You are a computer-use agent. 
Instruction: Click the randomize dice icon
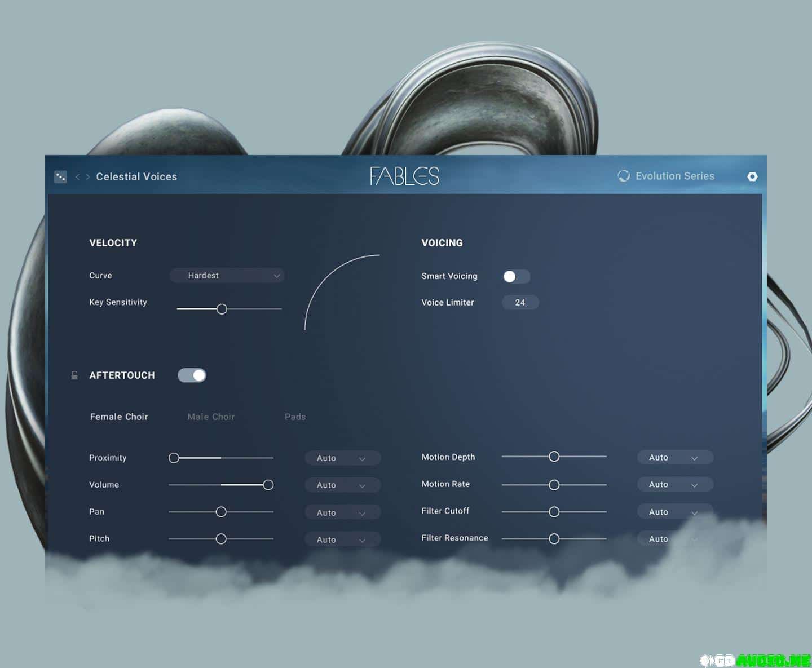(60, 177)
